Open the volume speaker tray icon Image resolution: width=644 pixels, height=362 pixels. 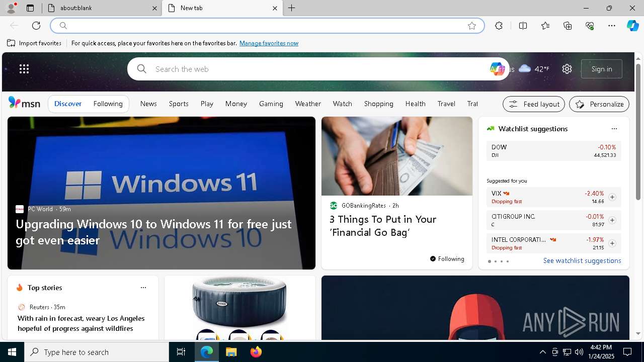[x=579, y=352]
